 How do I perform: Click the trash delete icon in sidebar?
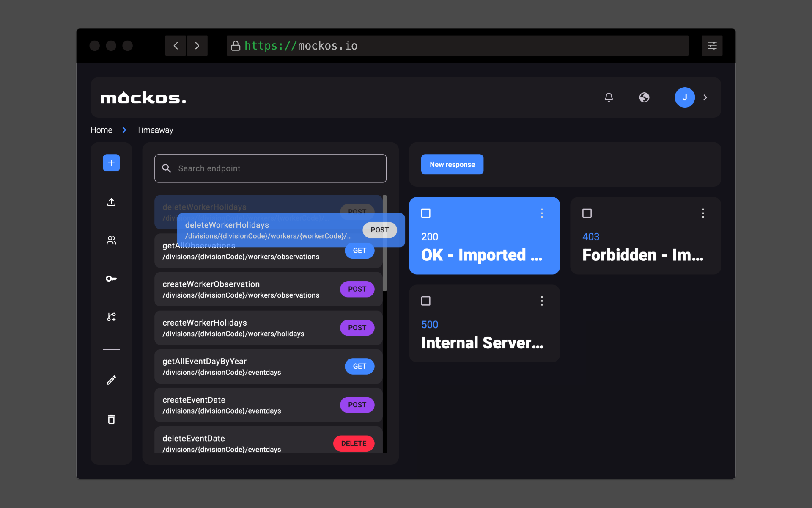[x=111, y=419]
